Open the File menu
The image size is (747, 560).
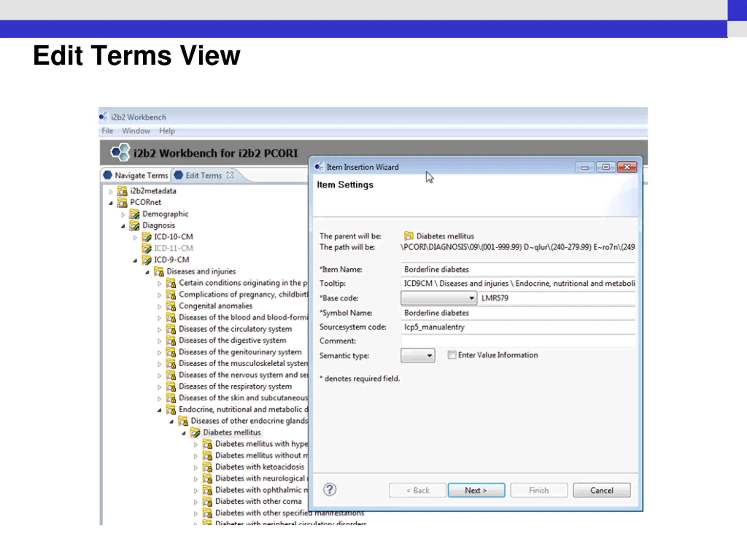pyautogui.click(x=107, y=131)
